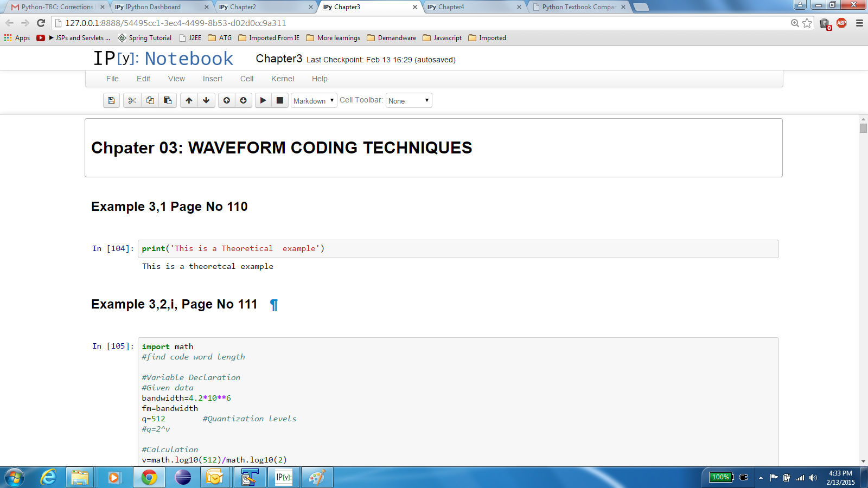Screen dimensions: 868x488
Task: Cut the selected cell with the scissors icon
Action: click(x=132, y=100)
